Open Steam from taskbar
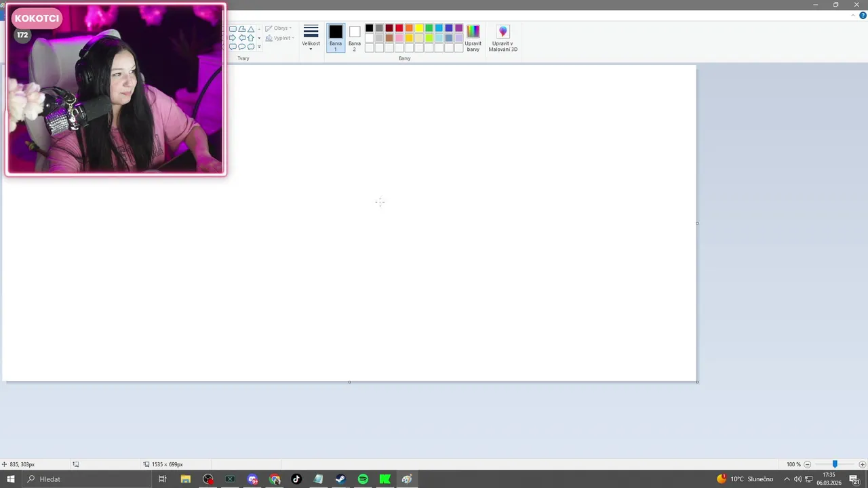 click(340, 479)
